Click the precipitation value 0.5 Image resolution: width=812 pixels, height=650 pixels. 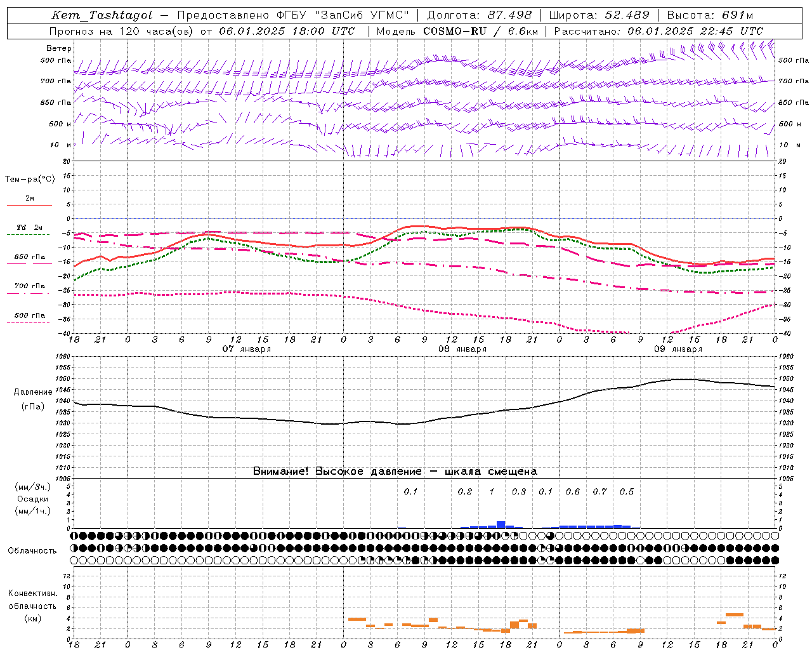pyautogui.click(x=627, y=492)
